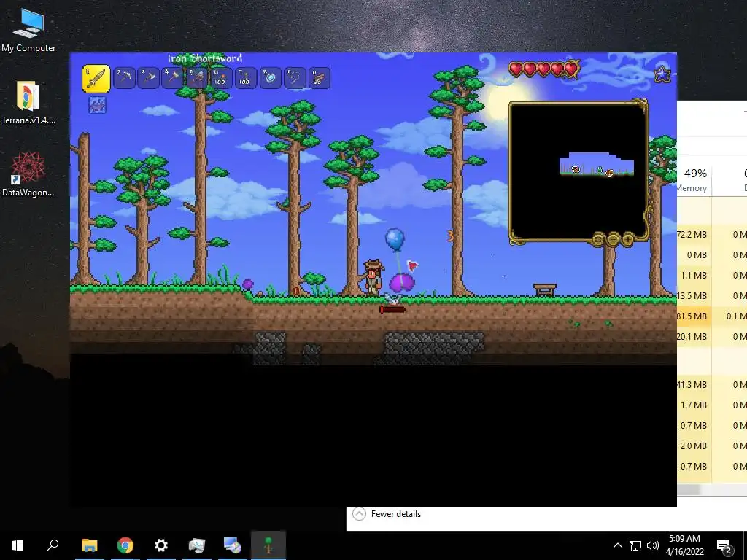The image size is (747, 560).
Task: Click the 41.3 MB memory cell
Action: tap(694, 385)
